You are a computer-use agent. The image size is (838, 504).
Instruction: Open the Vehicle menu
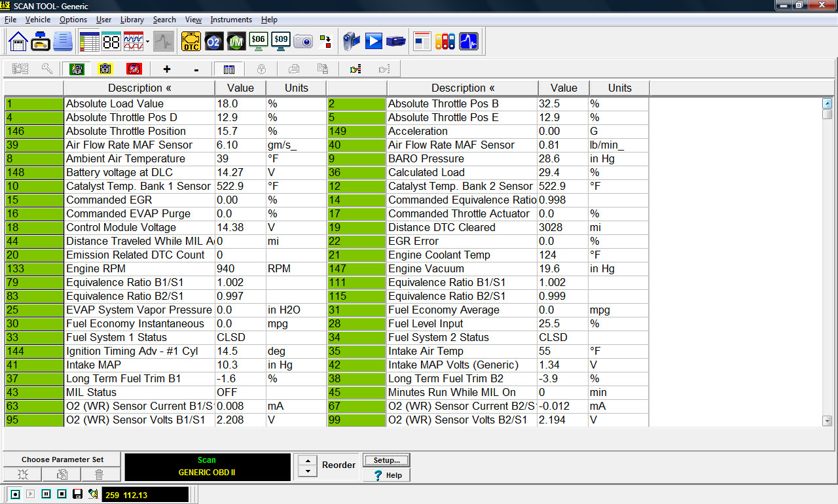coord(37,20)
